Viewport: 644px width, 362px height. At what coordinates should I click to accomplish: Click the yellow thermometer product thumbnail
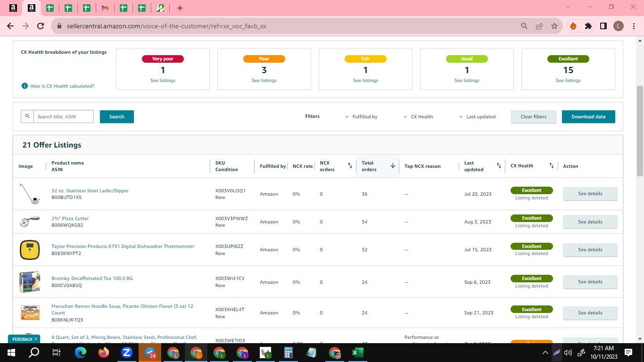(x=29, y=250)
